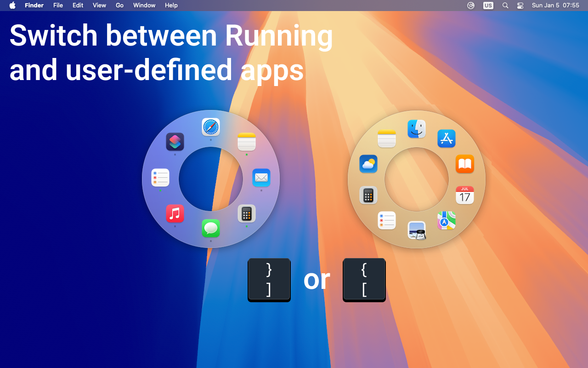Open Books in the right wheel
The height and width of the screenshot is (368, 588).
point(465,164)
